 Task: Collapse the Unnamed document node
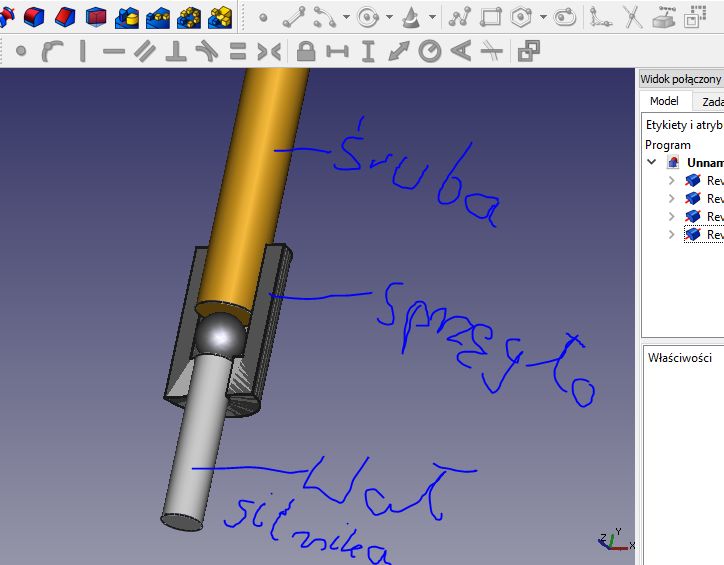[x=652, y=162]
